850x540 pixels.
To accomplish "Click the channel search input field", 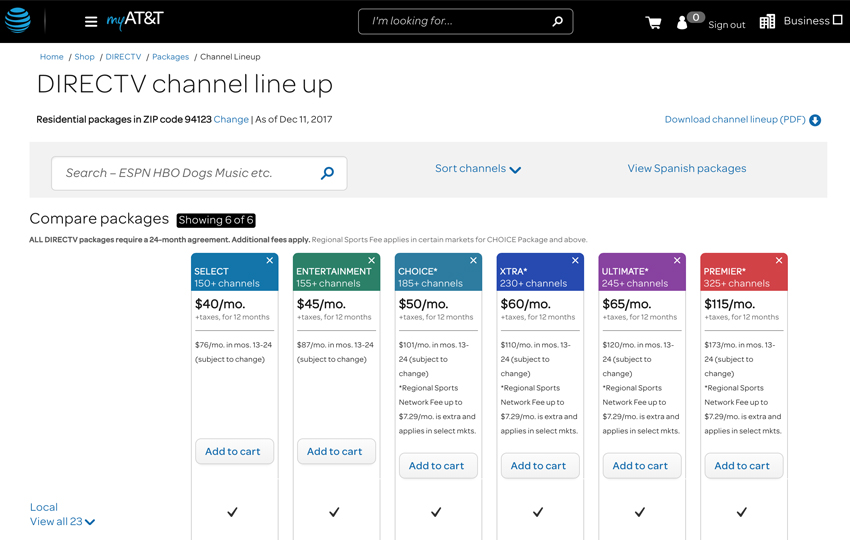I will 185,173.
